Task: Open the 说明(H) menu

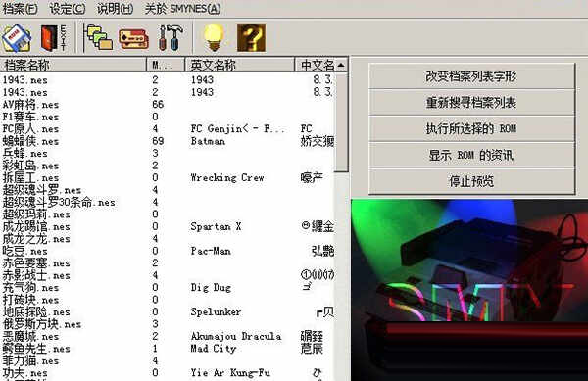Action: pos(115,8)
